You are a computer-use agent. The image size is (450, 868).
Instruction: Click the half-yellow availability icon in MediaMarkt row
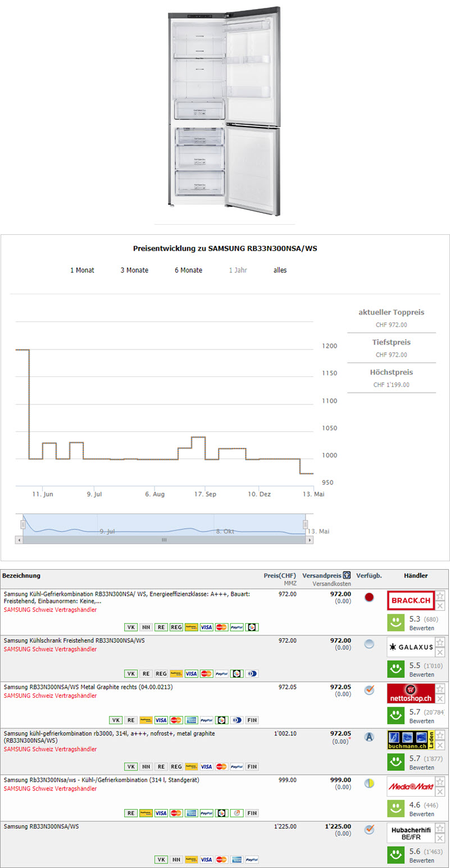(x=369, y=783)
